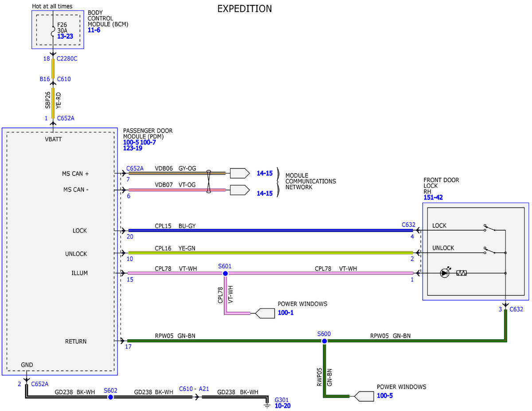Screen dimensions: 532x411
Task: Click pin number 17 on RETURN wire
Action: [128, 347]
